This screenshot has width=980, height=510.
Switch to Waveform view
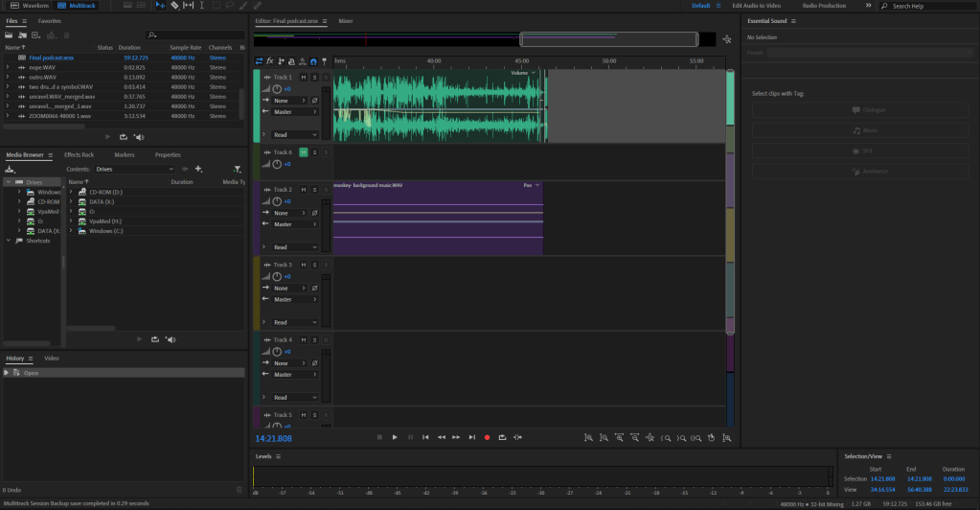[x=31, y=6]
